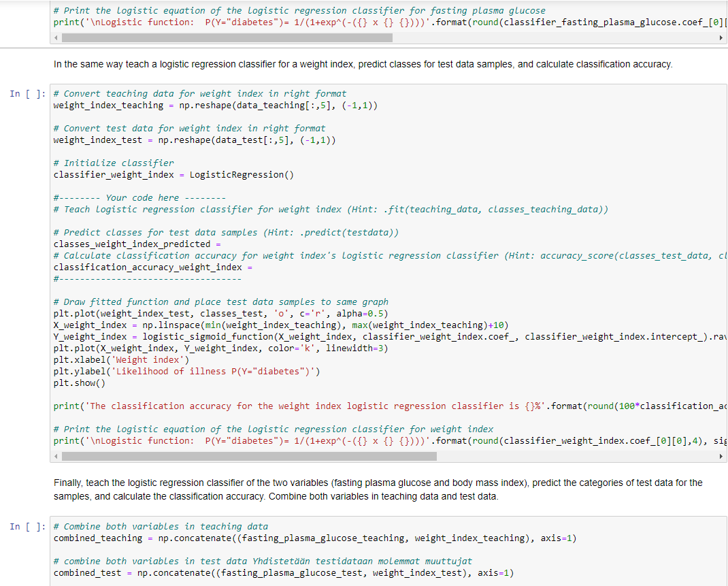Click the plt.xlabel('Weight index') line
The width and height of the screenshot is (728, 586).
[x=122, y=359]
